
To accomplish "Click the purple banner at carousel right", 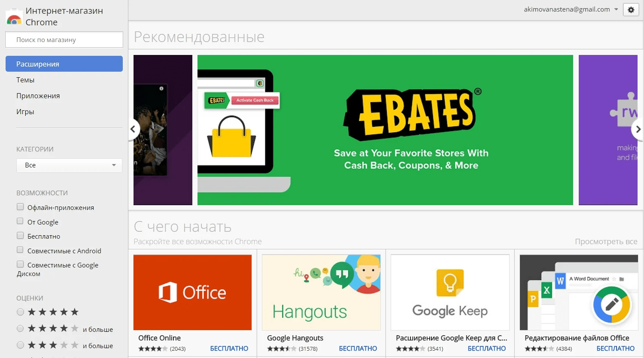I will pos(608,130).
